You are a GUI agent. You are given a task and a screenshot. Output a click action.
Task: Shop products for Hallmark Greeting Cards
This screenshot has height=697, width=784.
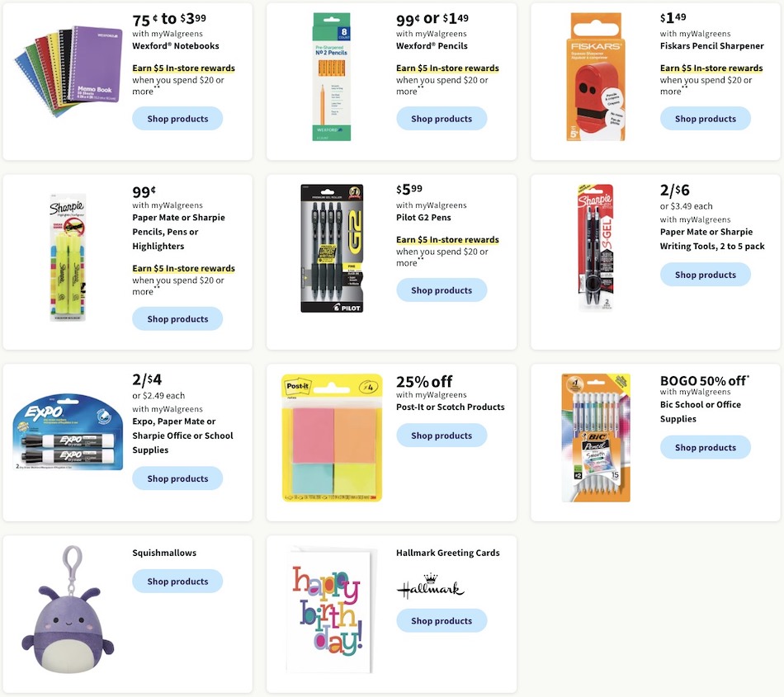(442, 621)
